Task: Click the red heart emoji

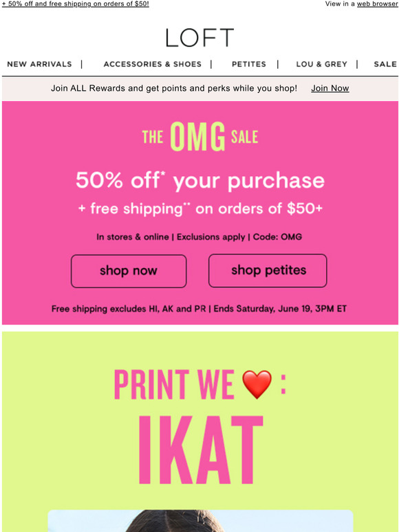Action: (x=257, y=384)
